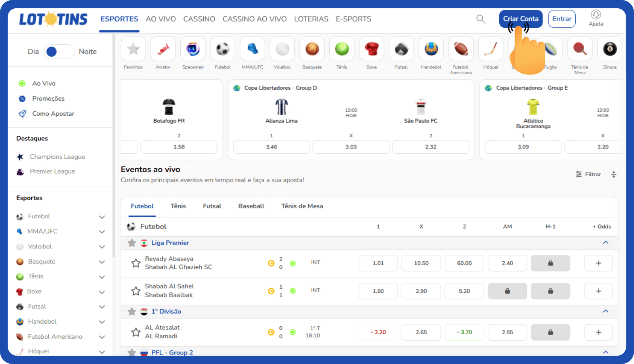Viewport: 634px width, 364px height.
Task: Collapse all events with the arrows icon
Action: click(613, 174)
